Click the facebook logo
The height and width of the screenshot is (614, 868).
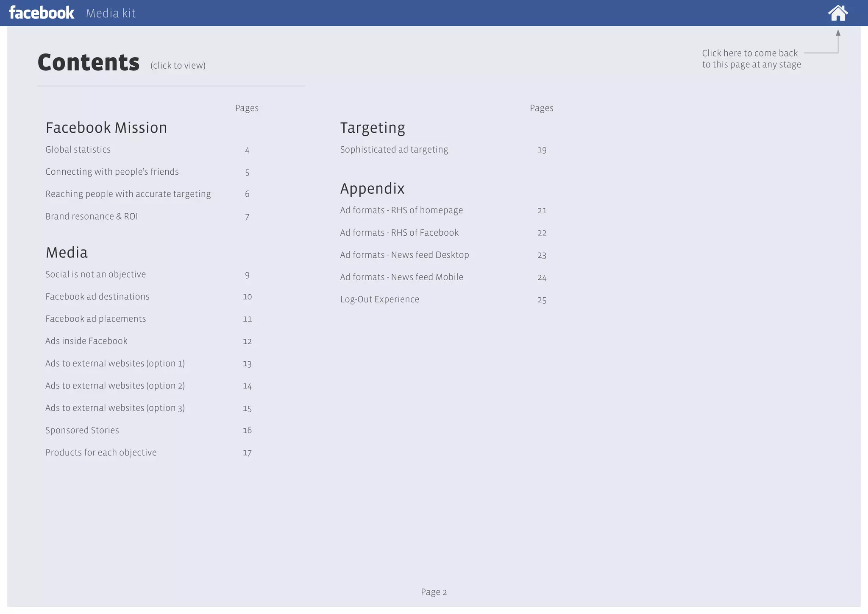click(x=42, y=13)
